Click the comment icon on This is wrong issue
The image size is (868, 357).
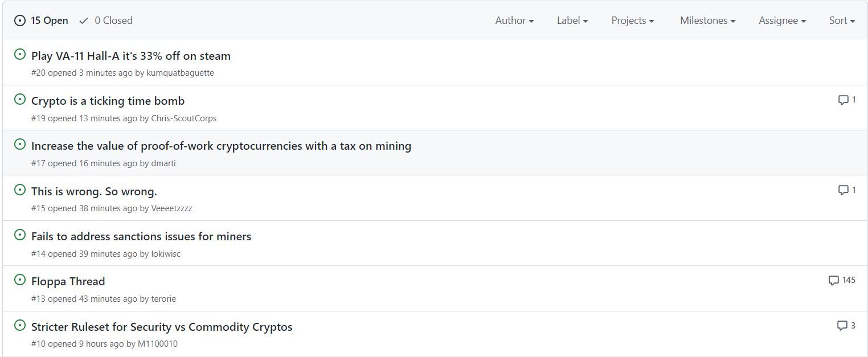[x=843, y=190]
